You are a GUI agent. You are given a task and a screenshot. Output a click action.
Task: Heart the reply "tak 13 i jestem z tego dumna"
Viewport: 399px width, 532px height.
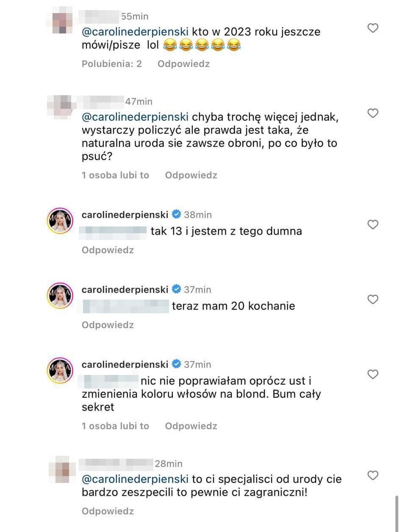coord(372,225)
